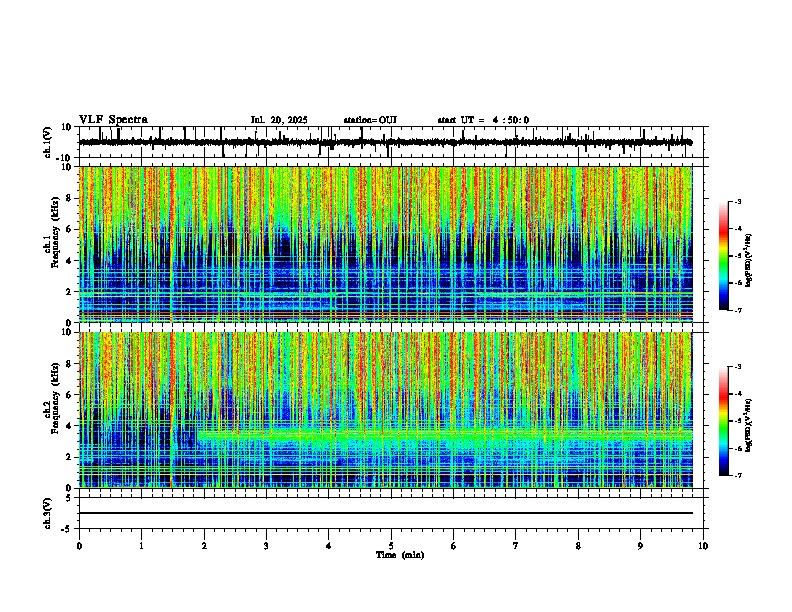Click the ch.2 spectrogram color scale bar
This screenshot has width=792, height=612.
click(x=723, y=421)
